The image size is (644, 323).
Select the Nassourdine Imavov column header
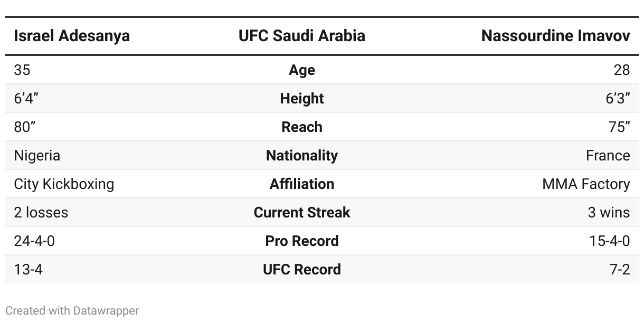click(x=555, y=36)
